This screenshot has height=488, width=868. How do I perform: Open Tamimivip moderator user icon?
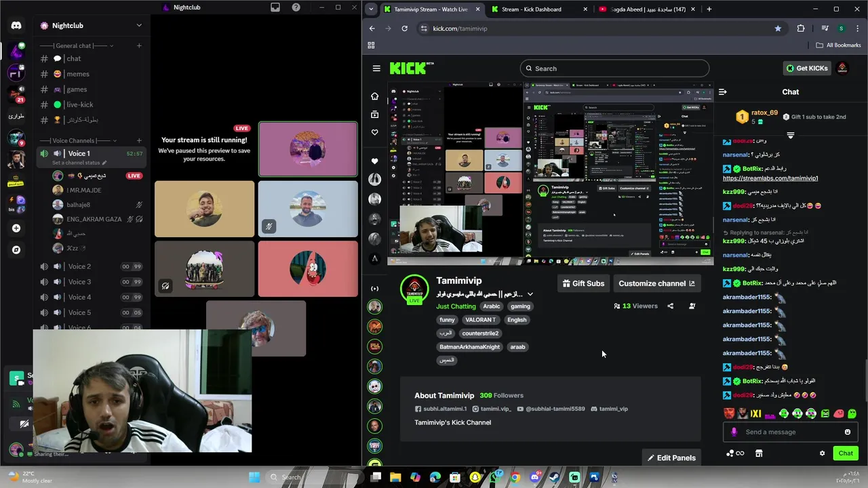pyautogui.click(x=692, y=306)
